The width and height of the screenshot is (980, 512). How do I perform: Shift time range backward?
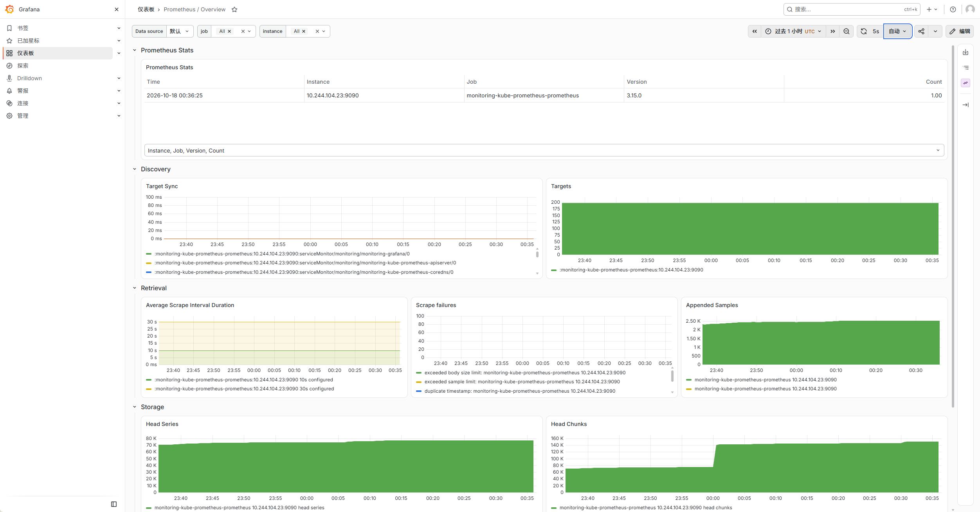point(755,31)
